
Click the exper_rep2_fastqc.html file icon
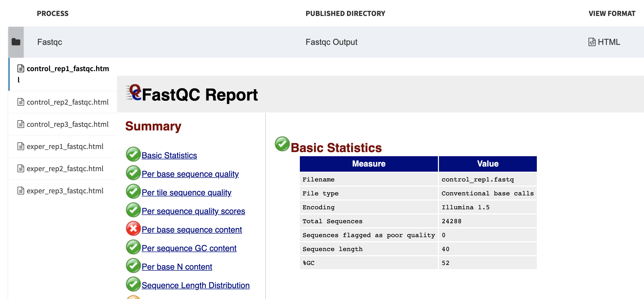21,169
